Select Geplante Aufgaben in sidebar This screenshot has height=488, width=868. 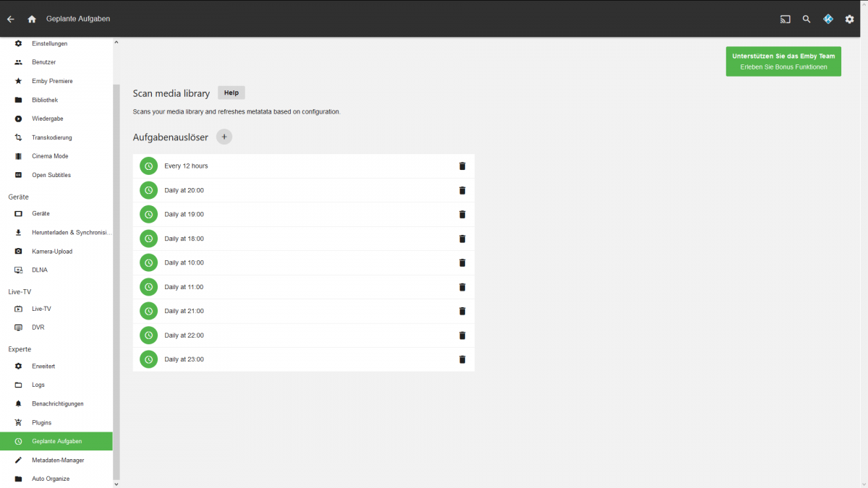[x=56, y=441]
